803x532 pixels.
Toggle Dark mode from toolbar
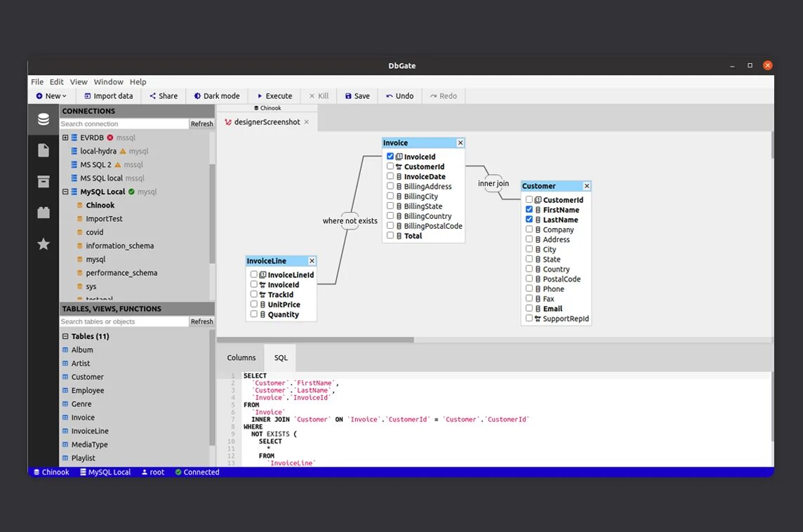point(217,95)
